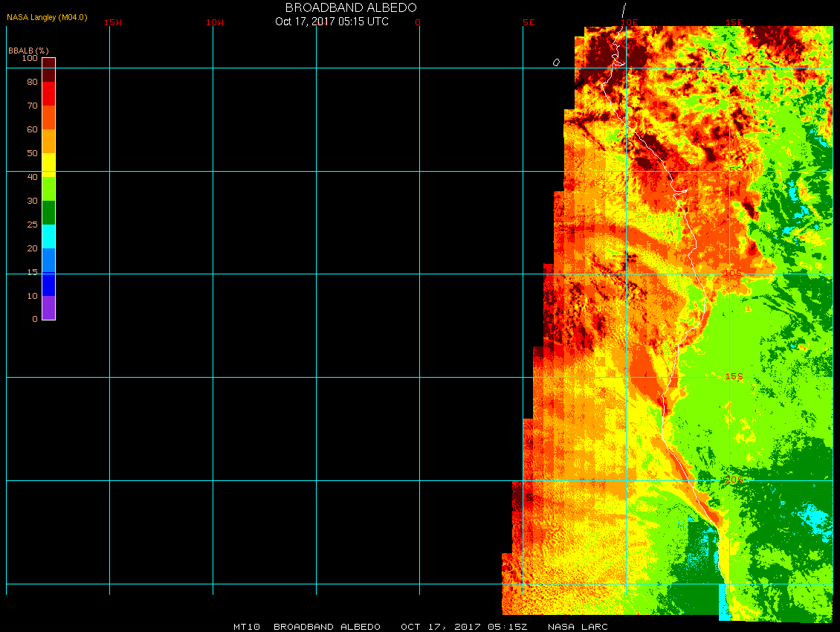Viewport: 840px width, 632px height.
Task: Click the 10S latitude label
Action: point(734,273)
